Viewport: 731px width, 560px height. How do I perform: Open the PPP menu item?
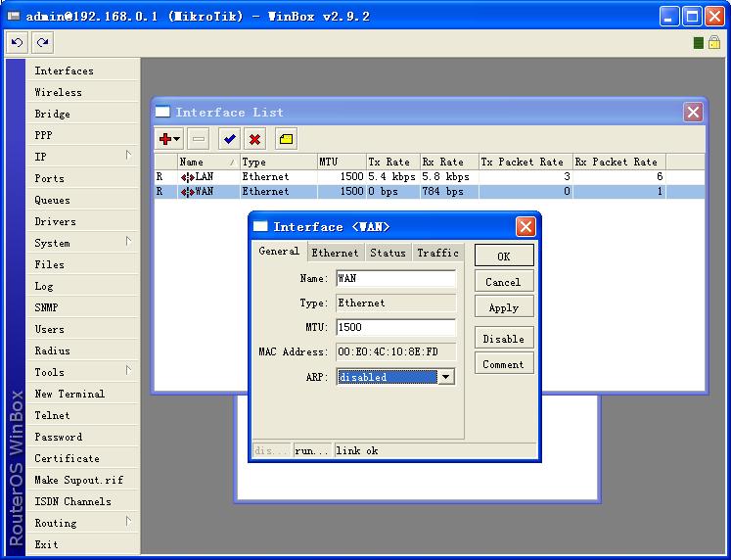[x=83, y=135]
